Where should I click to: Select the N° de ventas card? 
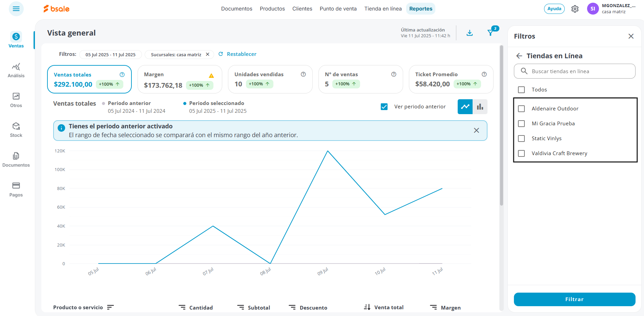click(361, 79)
